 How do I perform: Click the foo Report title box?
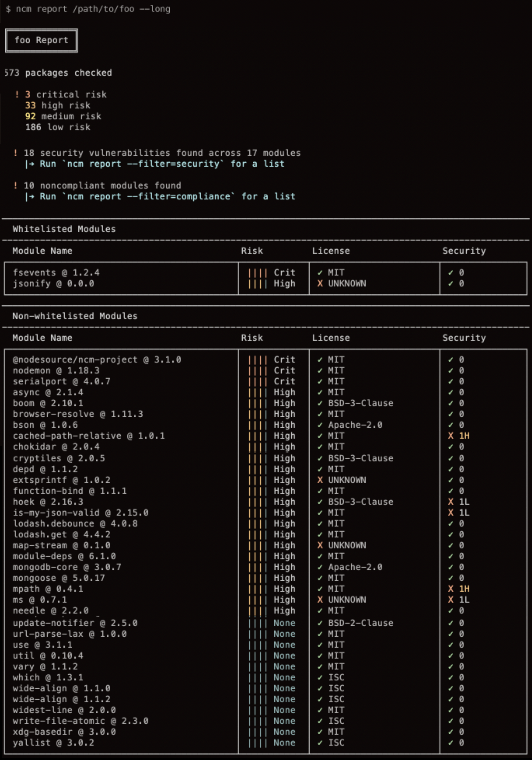(x=41, y=40)
